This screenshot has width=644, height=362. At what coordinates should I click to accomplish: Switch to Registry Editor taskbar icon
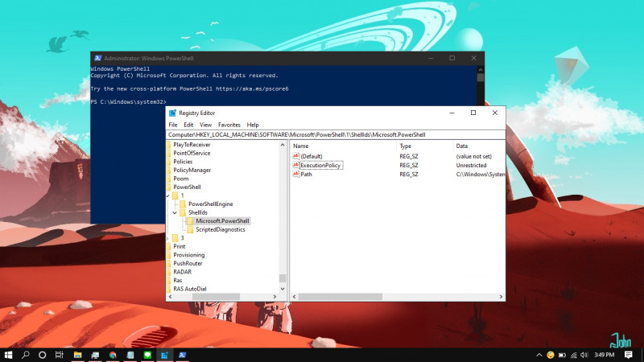tap(164, 355)
